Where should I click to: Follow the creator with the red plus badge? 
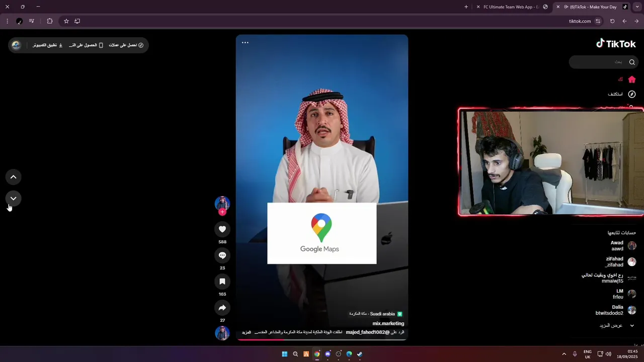click(x=222, y=212)
